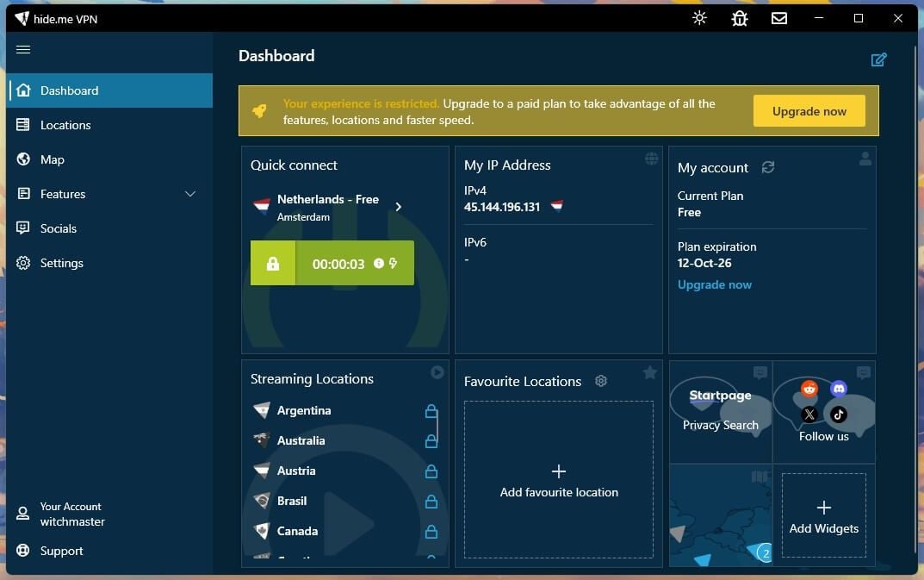Click the star icon in Favourite Locations

click(650, 372)
